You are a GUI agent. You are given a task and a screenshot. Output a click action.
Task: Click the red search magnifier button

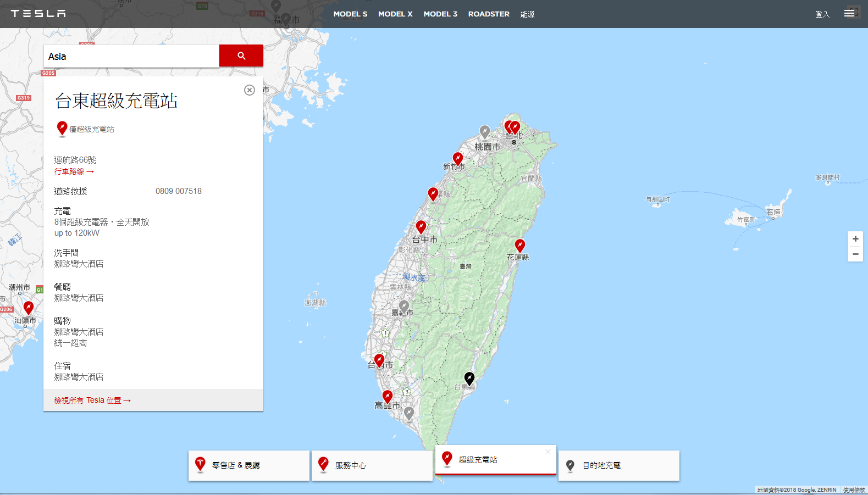241,56
